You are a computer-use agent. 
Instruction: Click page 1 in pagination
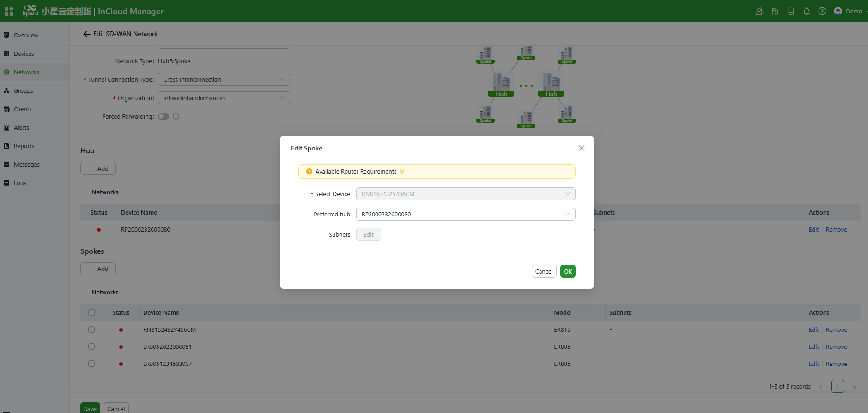click(x=837, y=387)
